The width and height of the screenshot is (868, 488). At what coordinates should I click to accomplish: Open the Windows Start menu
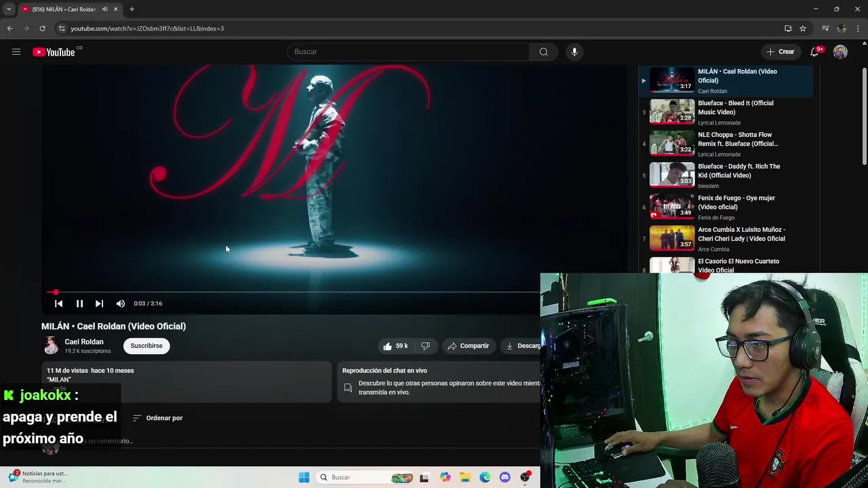click(304, 477)
